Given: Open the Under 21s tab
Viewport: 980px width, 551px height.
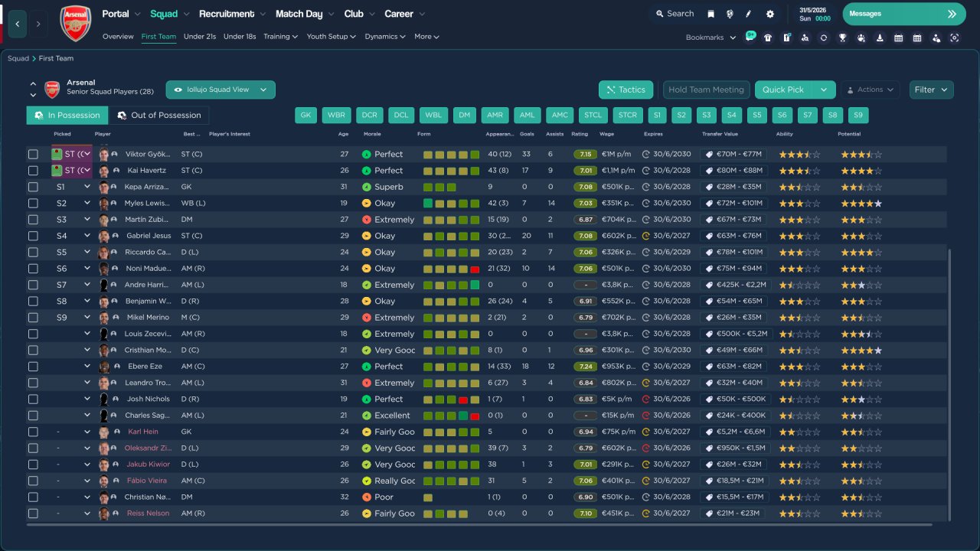Looking at the screenshot, I should tap(200, 37).
